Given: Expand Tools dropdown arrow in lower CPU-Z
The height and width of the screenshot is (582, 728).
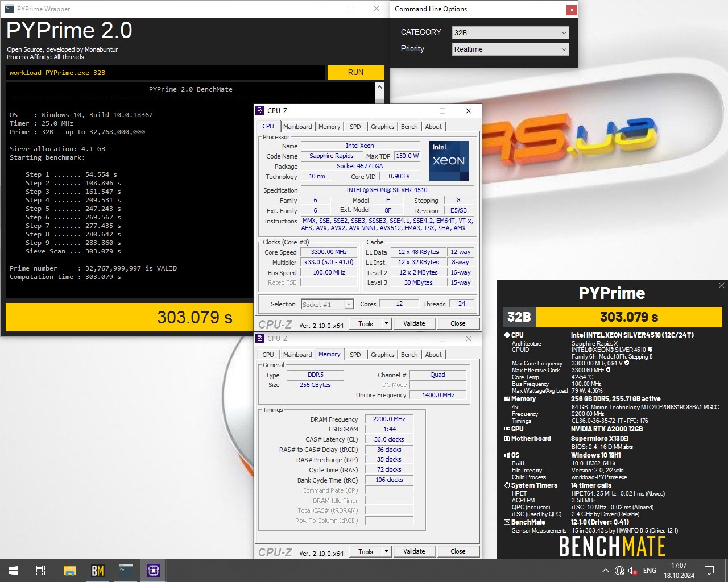Looking at the screenshot, I should 386,551.
